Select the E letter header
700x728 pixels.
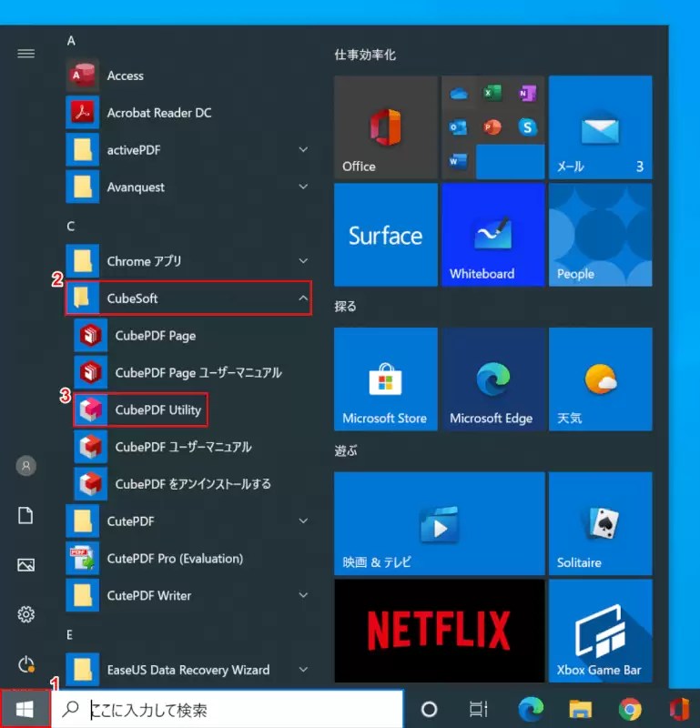[x=70, y=634]
